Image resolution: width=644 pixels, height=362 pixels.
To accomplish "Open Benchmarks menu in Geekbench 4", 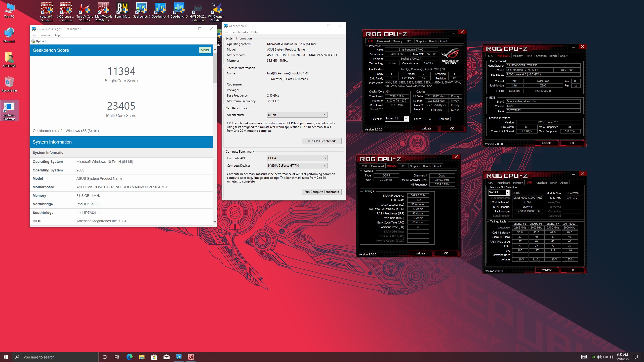I will click(239, 32).
